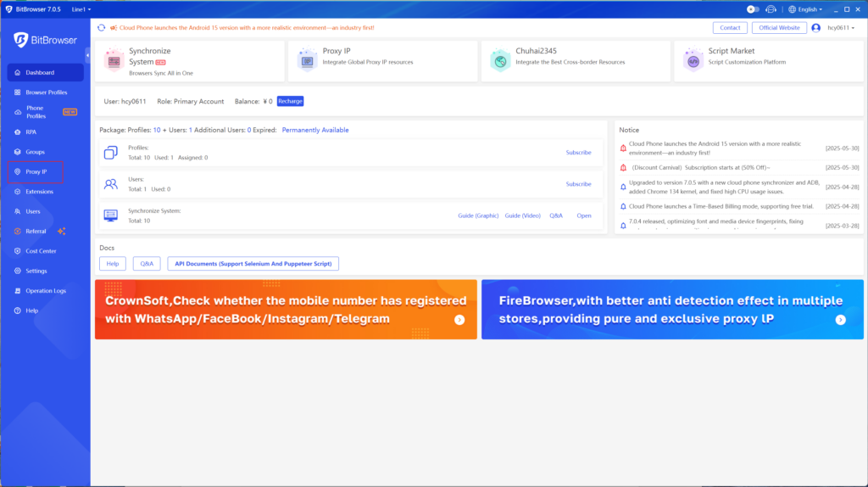This screenshot has width=868, height=487.
Task: Click the user avatar icon
Action: 816,28
